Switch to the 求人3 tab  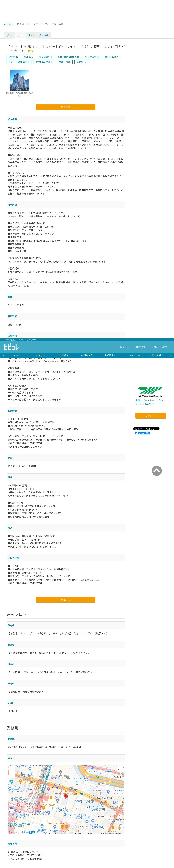pos(31,35)
